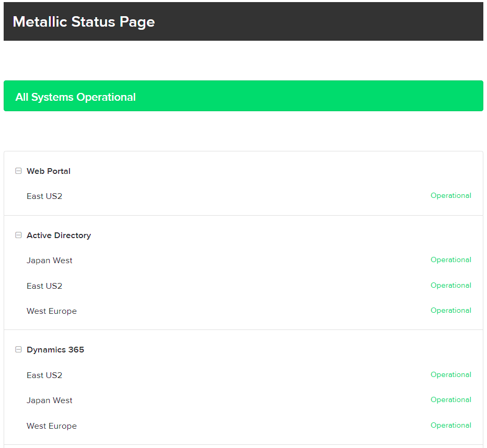The width and height of the screenshot is (487, 448).
Task: Click the All Systems Operational banner
Action: pyautogui.click(x=243, y=96)
